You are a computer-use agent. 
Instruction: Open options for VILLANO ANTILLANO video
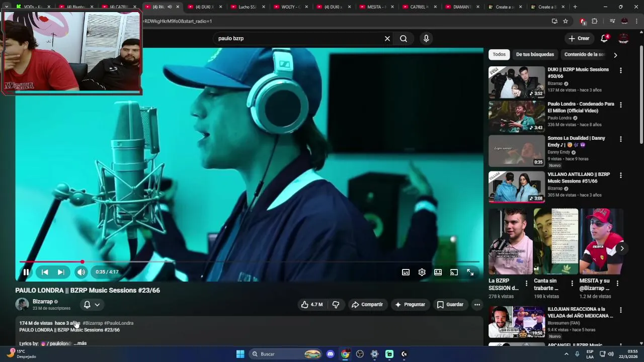pos(621,175)
